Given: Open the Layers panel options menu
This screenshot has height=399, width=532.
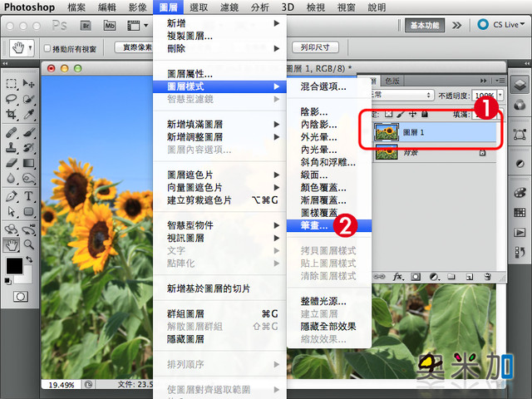Looking at the screenshot, I should point(500,81).
